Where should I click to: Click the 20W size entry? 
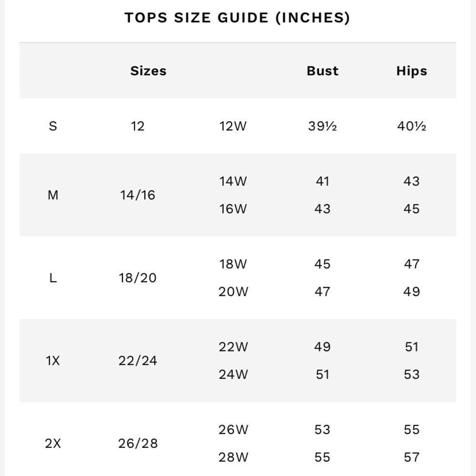click(x=233, y=292)
